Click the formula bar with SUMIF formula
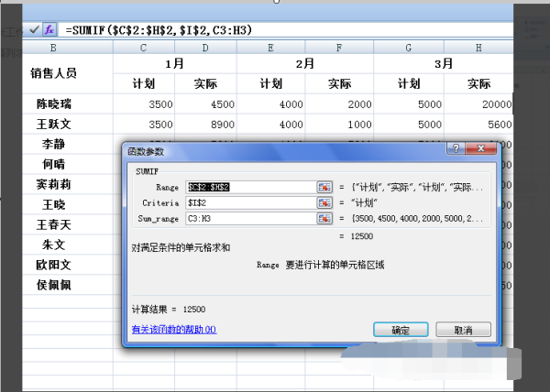 click(275, 29)
